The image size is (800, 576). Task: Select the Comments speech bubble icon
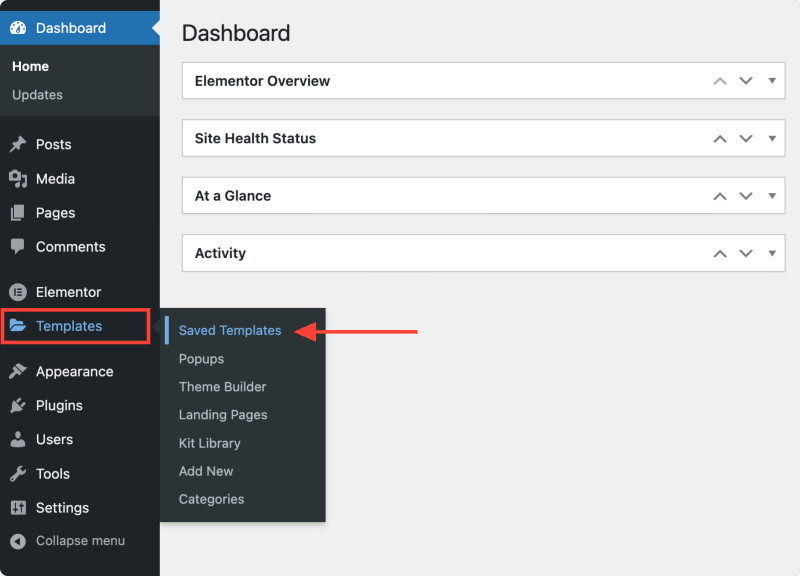18,246
